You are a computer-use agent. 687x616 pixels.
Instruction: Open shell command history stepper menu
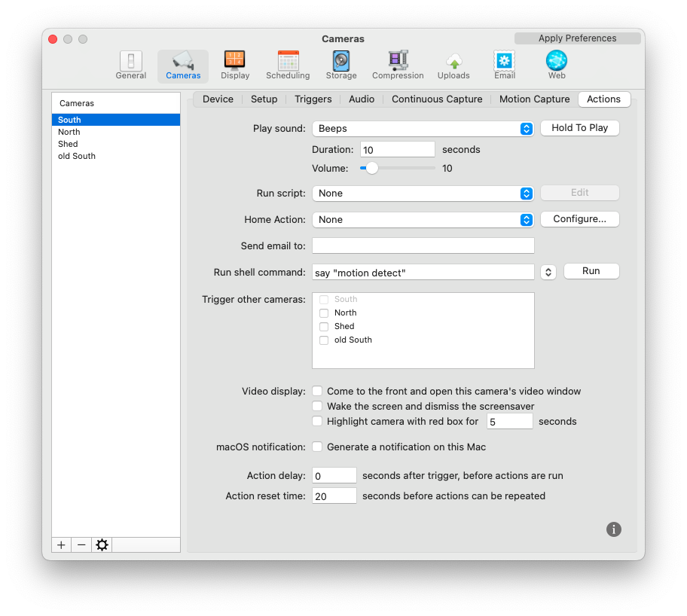tap(548, 272)
